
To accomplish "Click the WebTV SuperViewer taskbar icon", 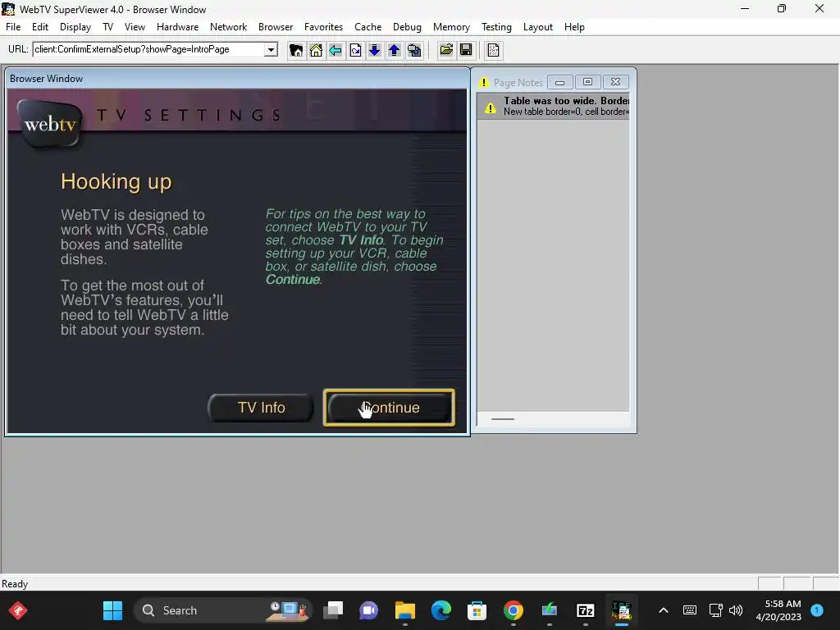I will point(622,610).
